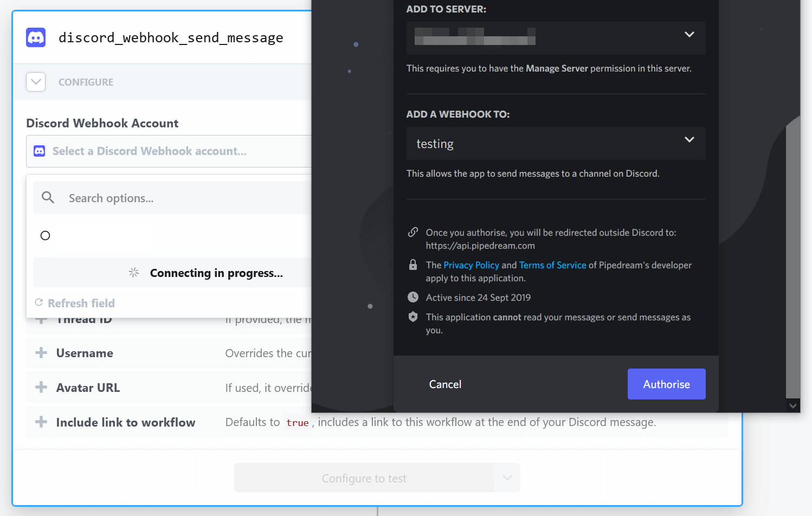Click the Discord icon in the account select field
The image size is (812, 516).
tap(39, 151)
